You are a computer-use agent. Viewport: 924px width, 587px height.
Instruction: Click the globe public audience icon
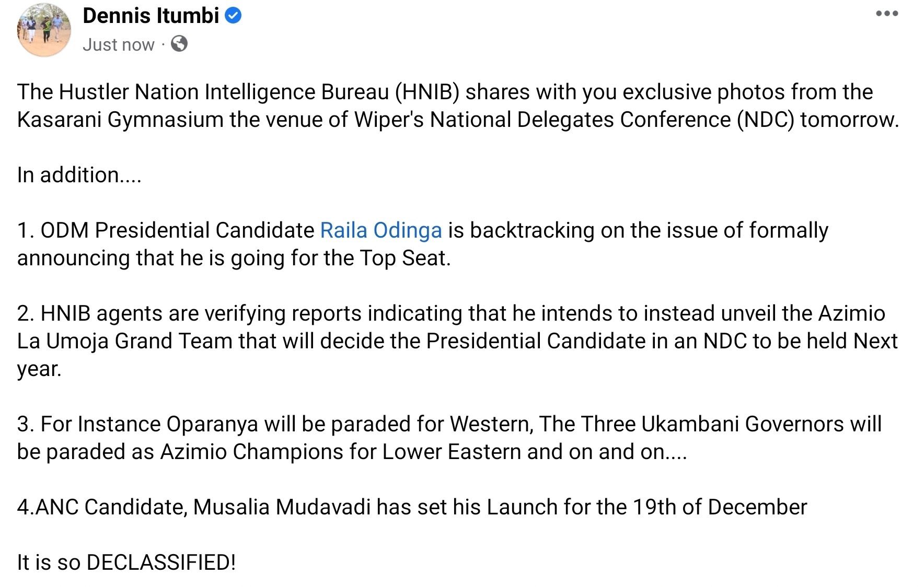click(x=179, y=44)
